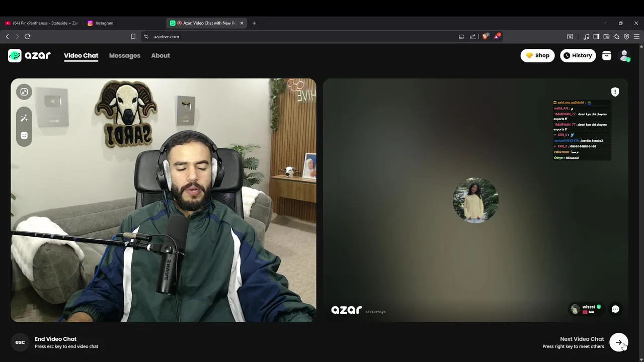
Task: Open the Messages tab
Action: click(125, 55)
